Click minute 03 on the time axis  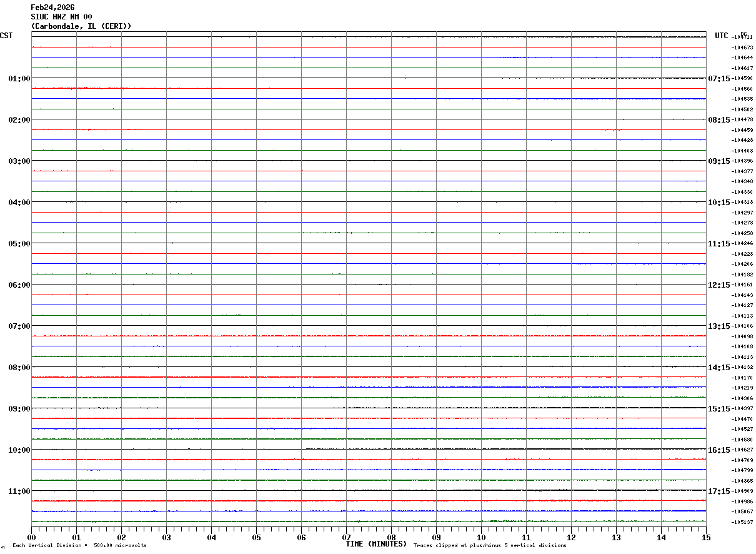point(166,537)
